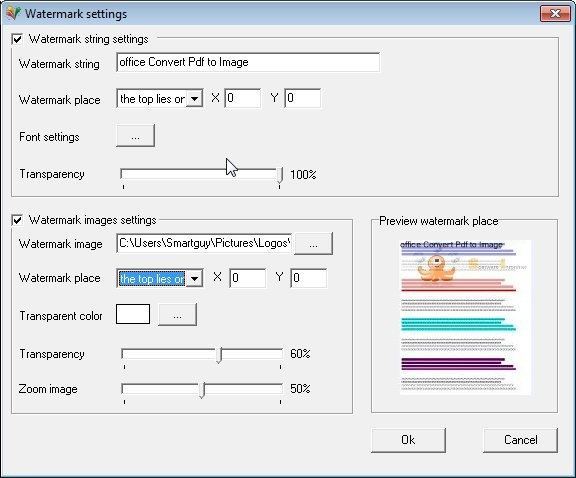Click the Font settings label
The image size is (576, 478).
49,137
